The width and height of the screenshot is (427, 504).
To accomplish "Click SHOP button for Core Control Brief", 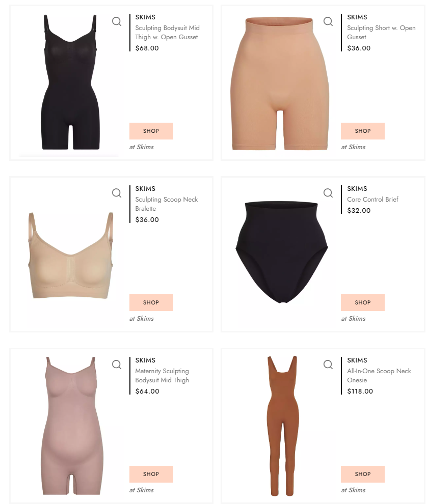I will (363, 302).
